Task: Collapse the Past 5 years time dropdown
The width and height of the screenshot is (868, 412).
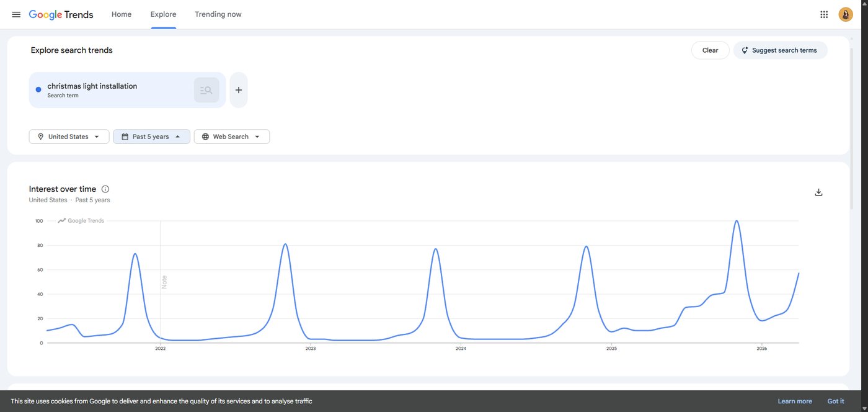Action: coord(151,136)
